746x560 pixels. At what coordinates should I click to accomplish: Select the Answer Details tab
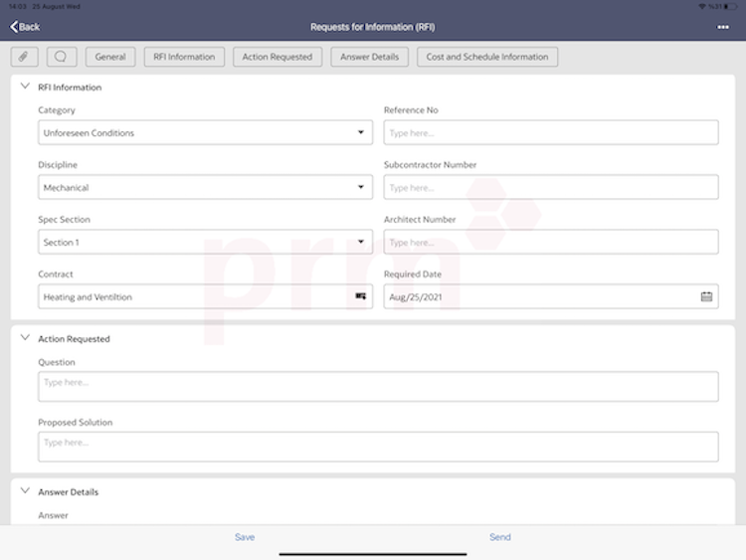[369, 57]
